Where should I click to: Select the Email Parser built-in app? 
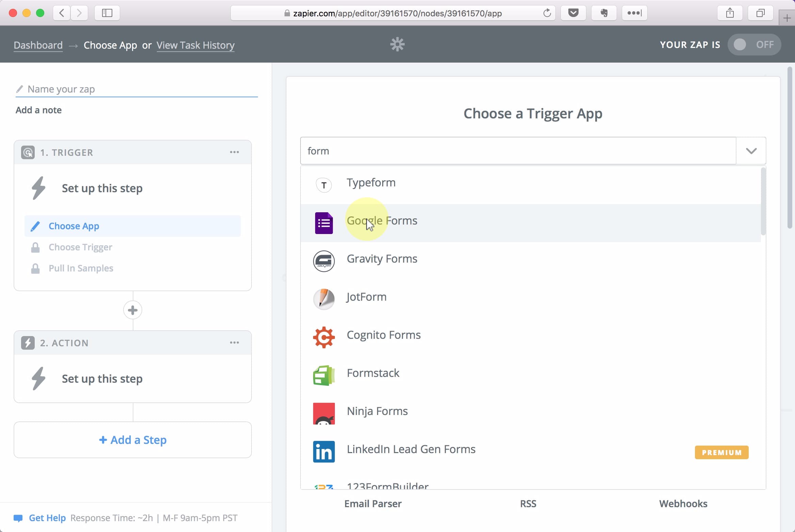373,503
